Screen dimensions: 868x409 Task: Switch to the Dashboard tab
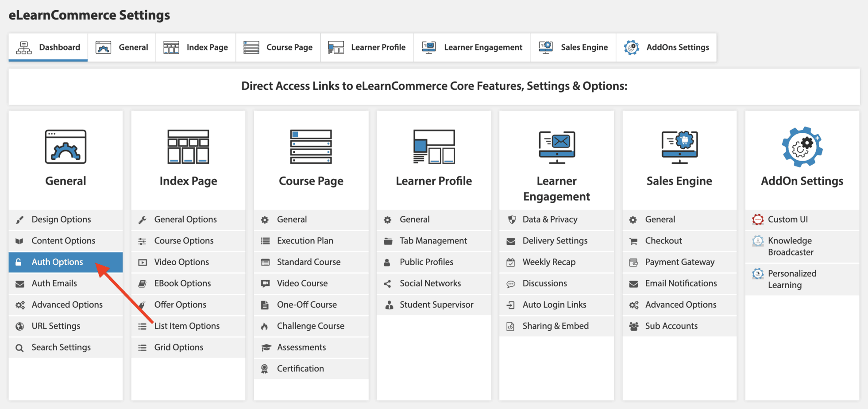48,47
